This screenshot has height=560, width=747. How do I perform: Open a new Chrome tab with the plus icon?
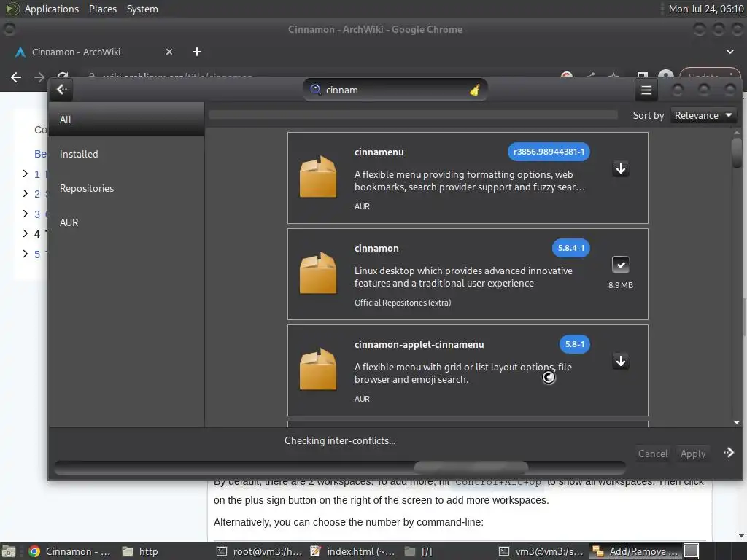coord(197,52)
